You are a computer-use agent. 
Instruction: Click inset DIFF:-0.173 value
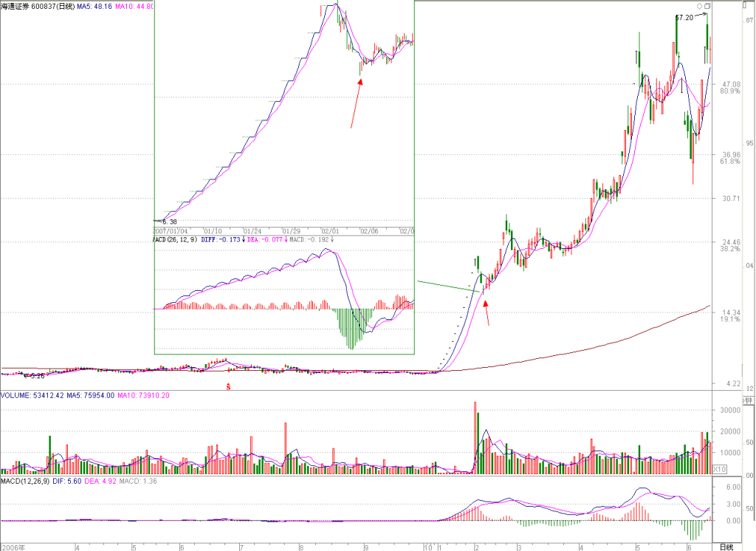(221, 239)
